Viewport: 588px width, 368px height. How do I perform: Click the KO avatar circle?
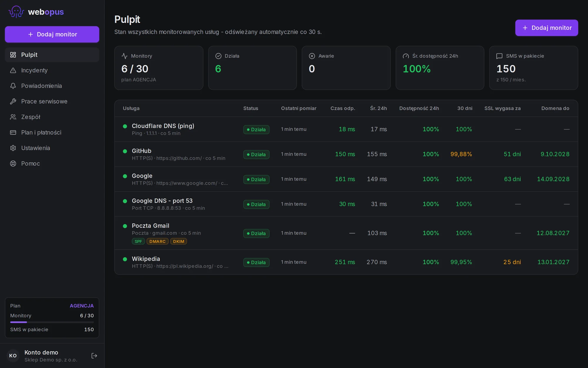13,356
